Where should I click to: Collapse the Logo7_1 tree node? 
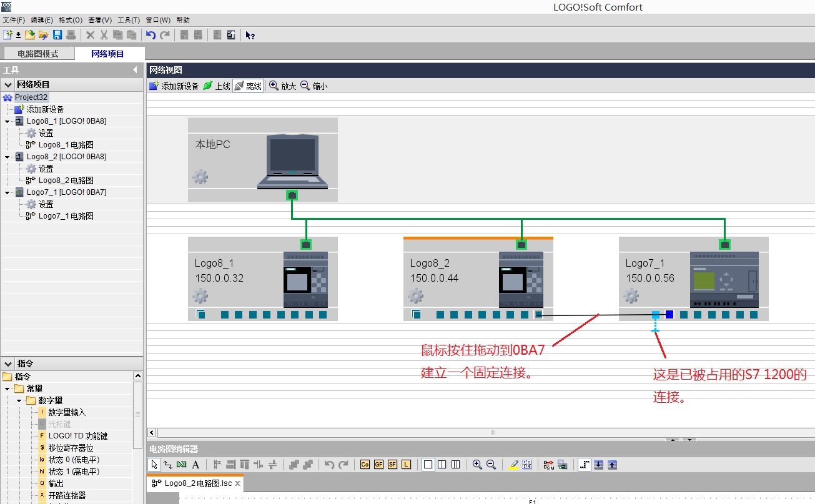7,192
